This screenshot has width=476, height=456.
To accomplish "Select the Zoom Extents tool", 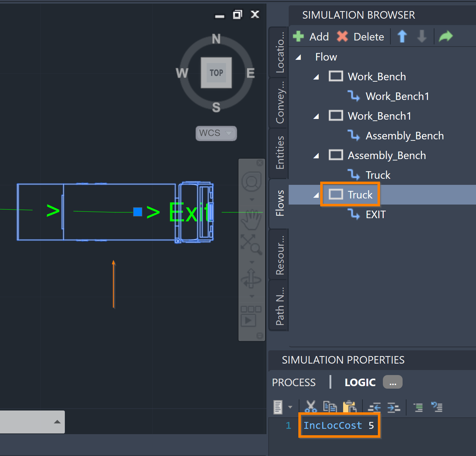I will pyautogui.click(x=251, y=244).
